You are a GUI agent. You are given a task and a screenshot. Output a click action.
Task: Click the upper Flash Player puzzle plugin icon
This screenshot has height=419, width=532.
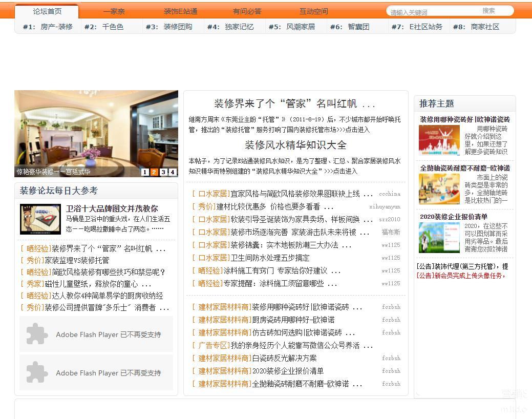click(37, 334)
